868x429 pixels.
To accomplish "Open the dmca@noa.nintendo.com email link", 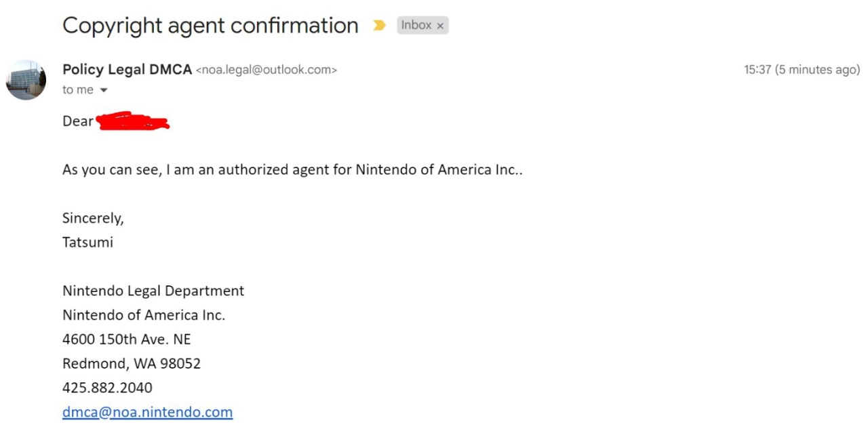I will click(x=147, y=412).
